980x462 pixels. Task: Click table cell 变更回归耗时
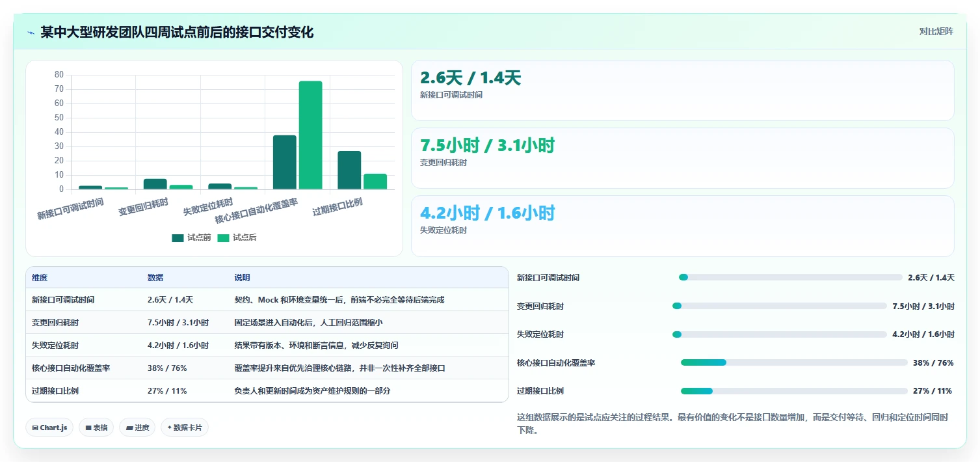(55, 323)
